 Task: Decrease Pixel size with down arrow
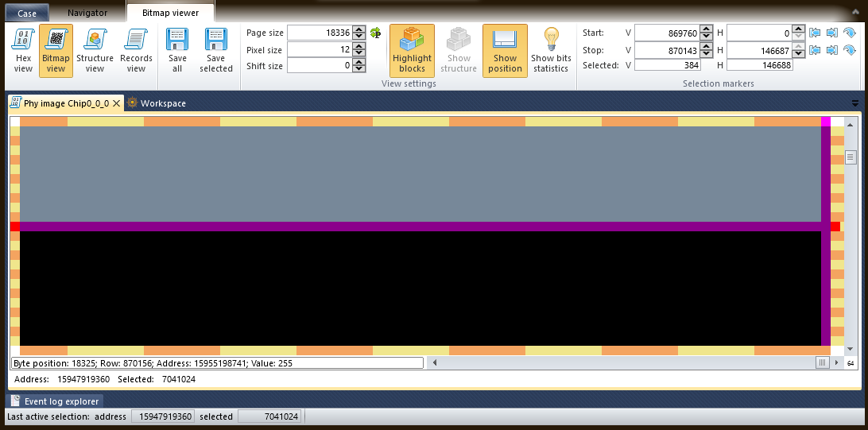(x=359, y=53)
